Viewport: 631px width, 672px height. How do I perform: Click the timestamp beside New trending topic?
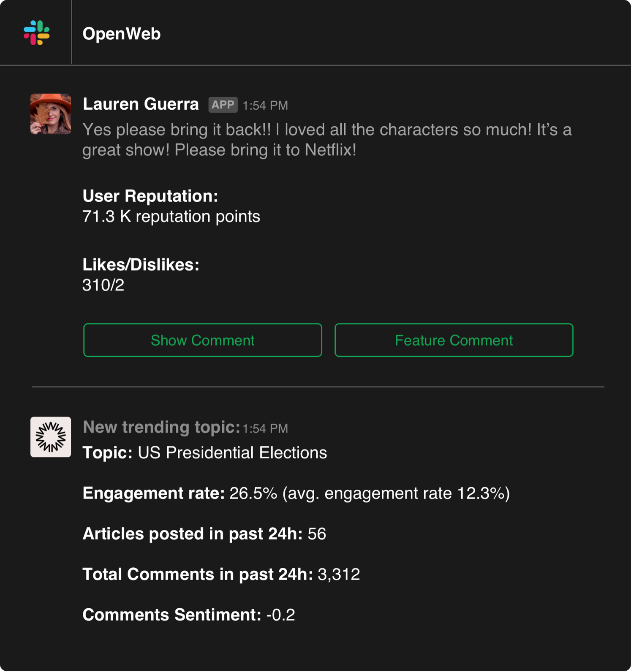pos(265,428)
